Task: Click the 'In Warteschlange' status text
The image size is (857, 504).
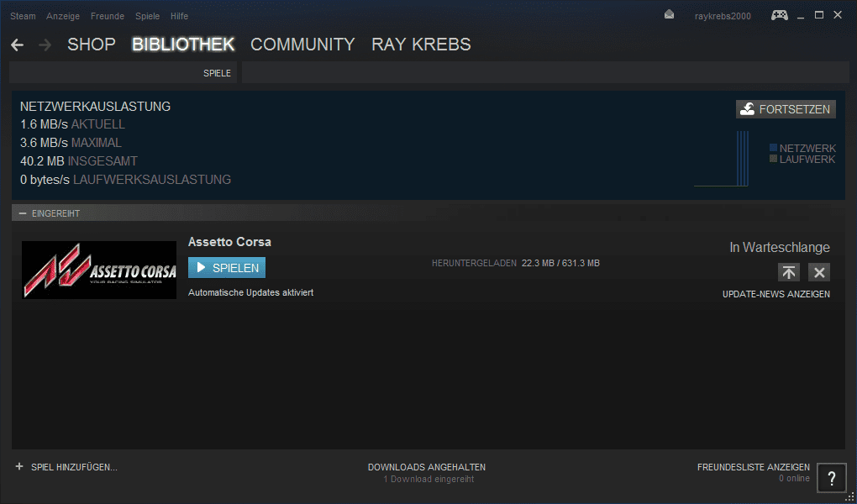Action: tap(780, 248)
